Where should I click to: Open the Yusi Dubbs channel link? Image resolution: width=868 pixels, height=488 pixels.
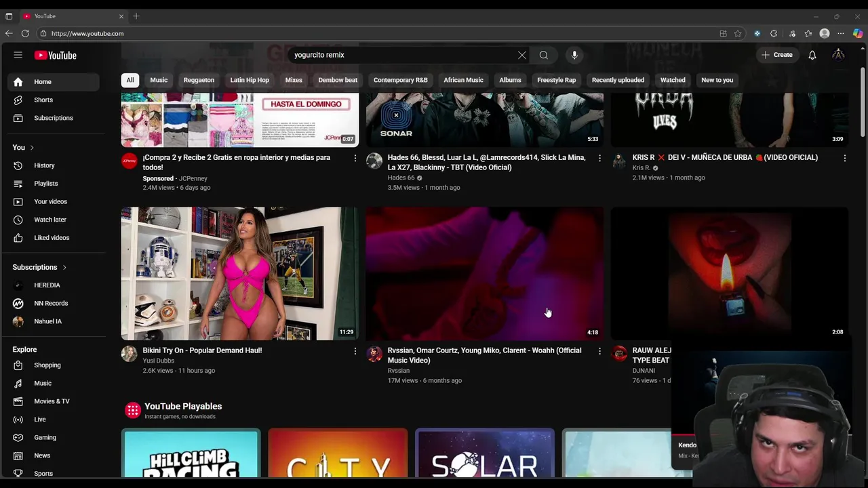159,361
